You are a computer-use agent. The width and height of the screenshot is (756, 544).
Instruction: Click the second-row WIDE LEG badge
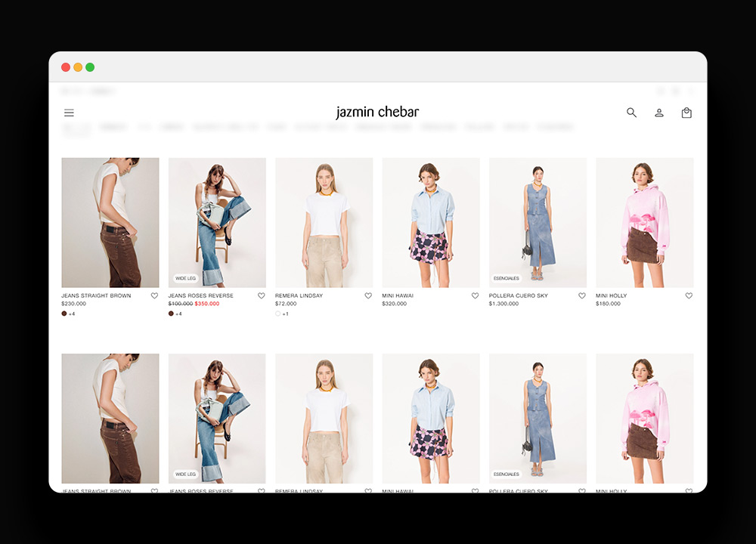point(186,474)
